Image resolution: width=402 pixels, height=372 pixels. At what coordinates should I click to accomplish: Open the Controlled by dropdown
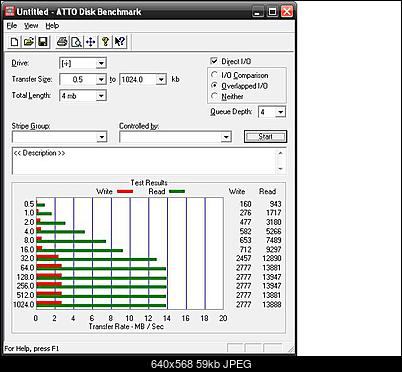click(x=226, y=137)
